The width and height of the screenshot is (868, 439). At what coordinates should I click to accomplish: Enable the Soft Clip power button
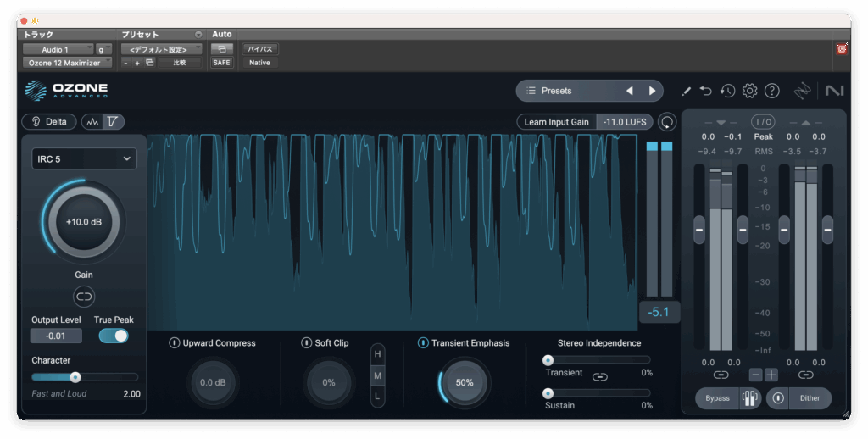[307, 343]
